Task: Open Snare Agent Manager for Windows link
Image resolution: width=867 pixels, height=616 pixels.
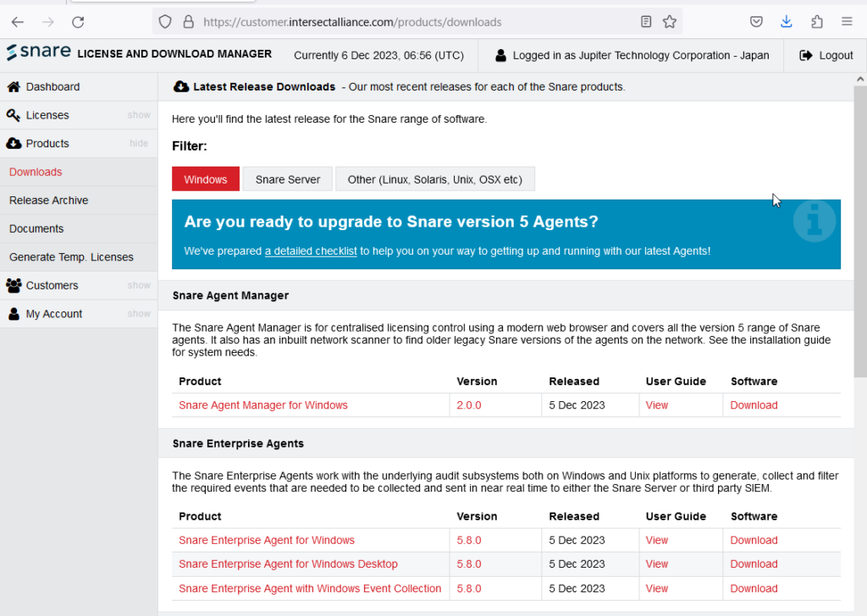Action: (263, 405)
